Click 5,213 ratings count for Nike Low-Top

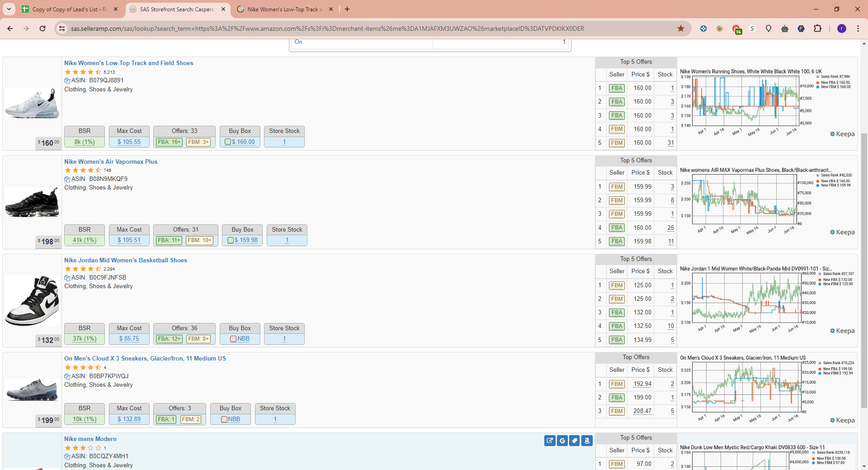(x=109, y=72)
